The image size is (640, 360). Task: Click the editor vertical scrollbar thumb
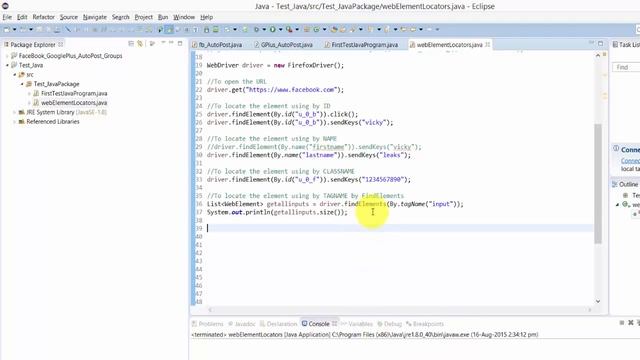598,184
